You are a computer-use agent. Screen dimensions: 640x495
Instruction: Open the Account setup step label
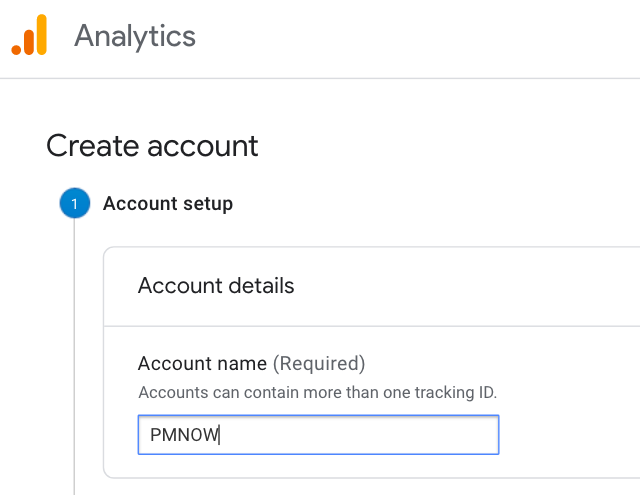pos(168,203)
